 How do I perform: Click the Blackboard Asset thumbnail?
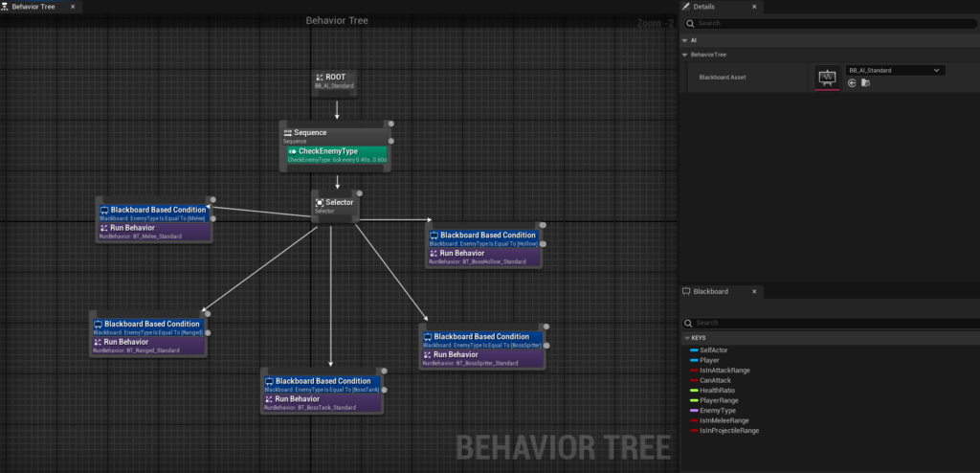(827, 78)
